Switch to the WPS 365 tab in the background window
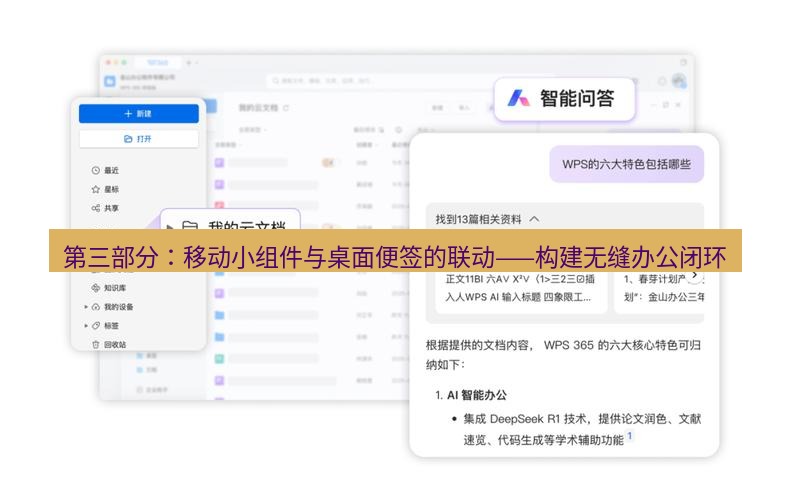791x500 pixels. click(x=157, y=63)
